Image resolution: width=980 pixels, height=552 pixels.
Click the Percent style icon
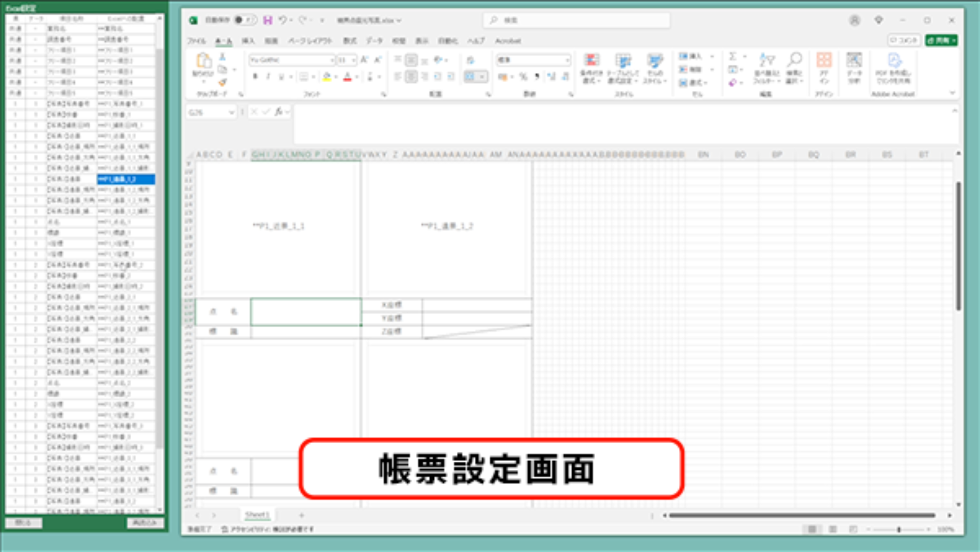pyautogui.click(x=523, y=77)
